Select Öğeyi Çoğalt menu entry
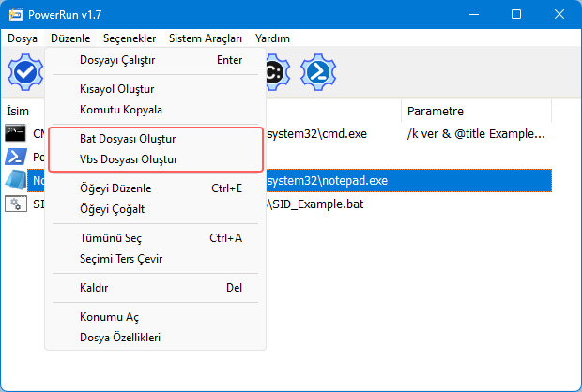Image resolution: width=582 pixels, height=392 pixels. pyautogui.click(x=155, y=209)
